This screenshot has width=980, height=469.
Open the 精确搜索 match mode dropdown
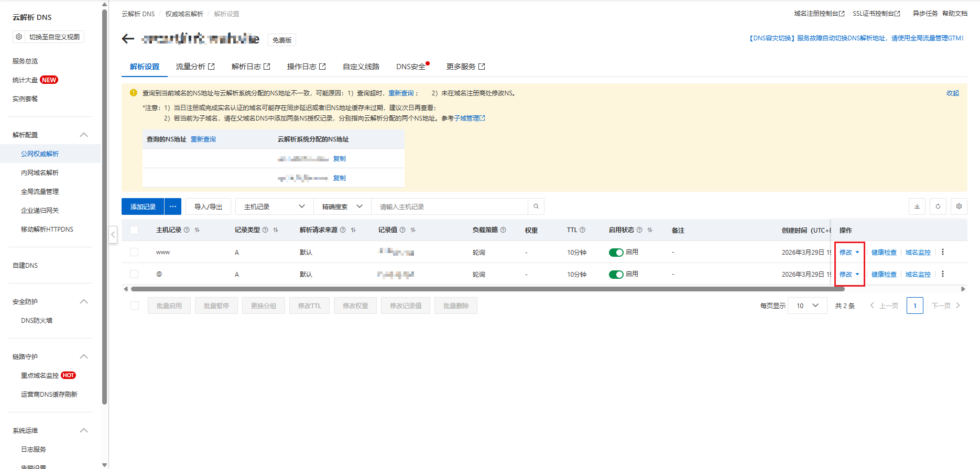342,206
